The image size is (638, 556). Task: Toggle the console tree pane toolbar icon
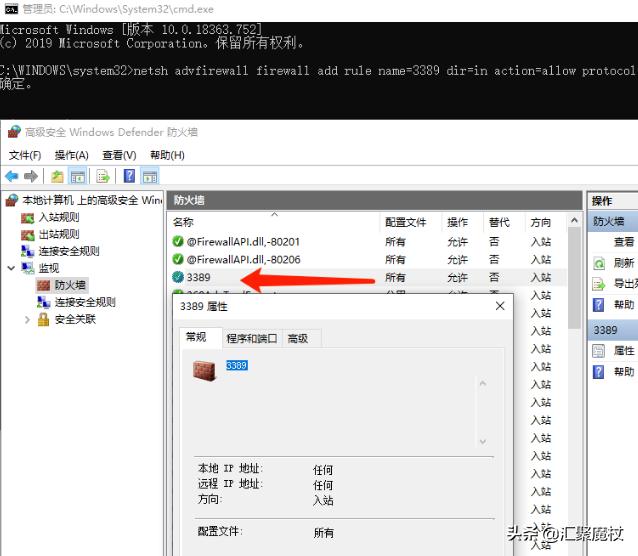(78, 177)
